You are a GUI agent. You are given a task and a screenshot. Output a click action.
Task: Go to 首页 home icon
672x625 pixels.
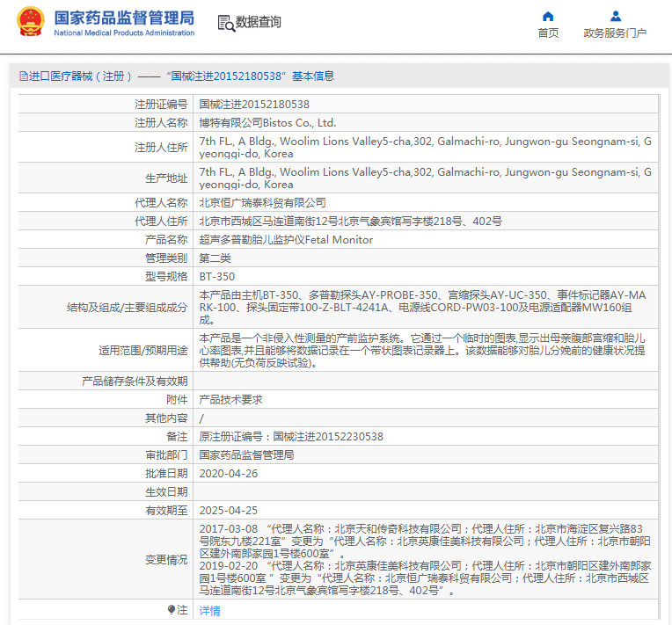(548, 17)
